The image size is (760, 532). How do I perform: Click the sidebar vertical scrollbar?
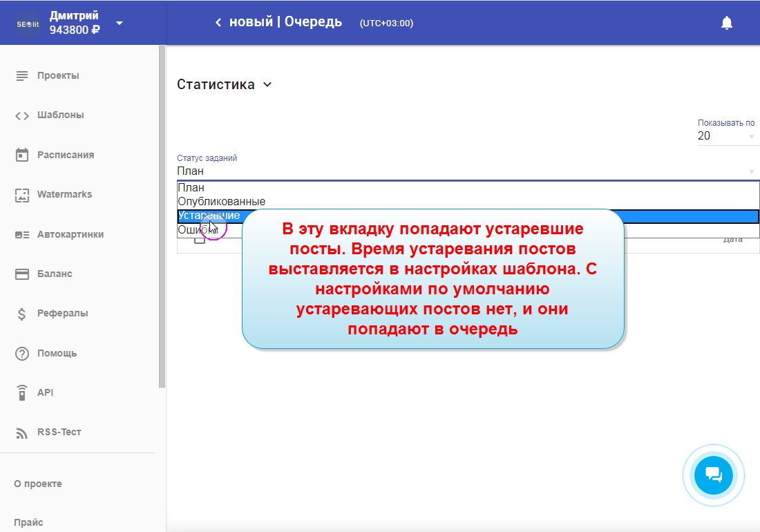[x=162, y=216]
